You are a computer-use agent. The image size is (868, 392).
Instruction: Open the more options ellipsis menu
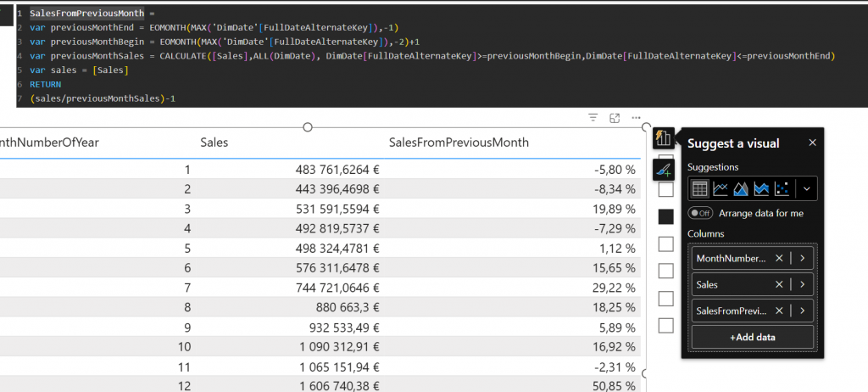(x=636, y=118)
